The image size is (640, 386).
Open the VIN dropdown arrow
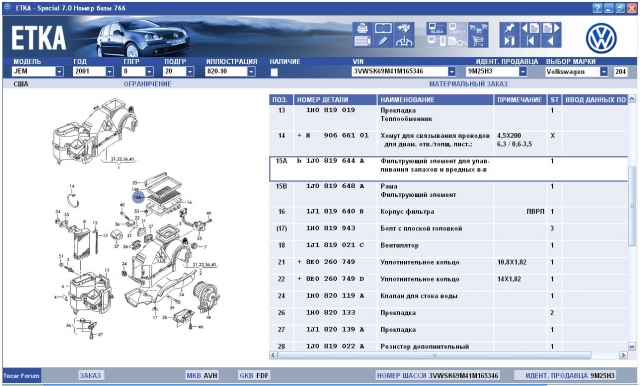point(451,71)
